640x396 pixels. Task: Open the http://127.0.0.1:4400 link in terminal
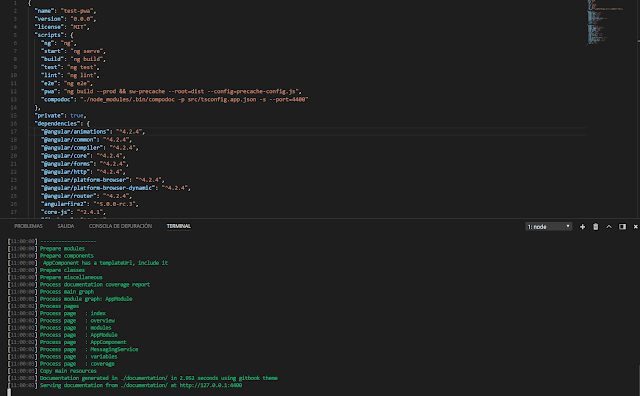click(211, 385)
